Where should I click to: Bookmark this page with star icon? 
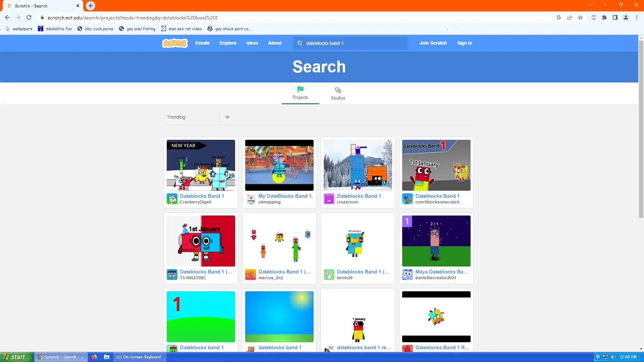pyautogui.click(x=580, y=18)
